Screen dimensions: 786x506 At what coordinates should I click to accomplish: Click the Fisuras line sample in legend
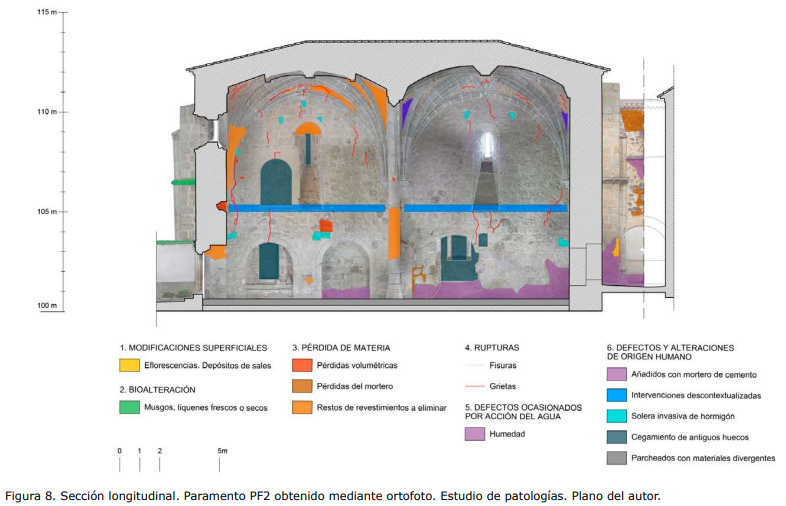[474, 366]
